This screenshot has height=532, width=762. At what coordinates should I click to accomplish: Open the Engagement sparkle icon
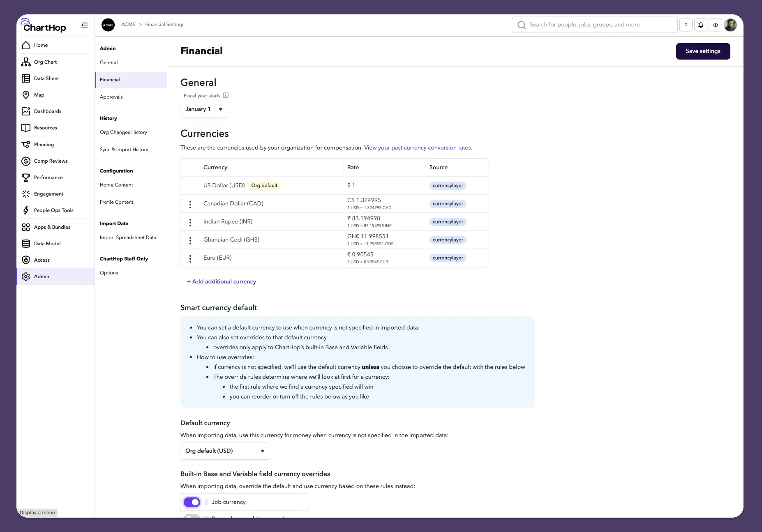point(26,194)
